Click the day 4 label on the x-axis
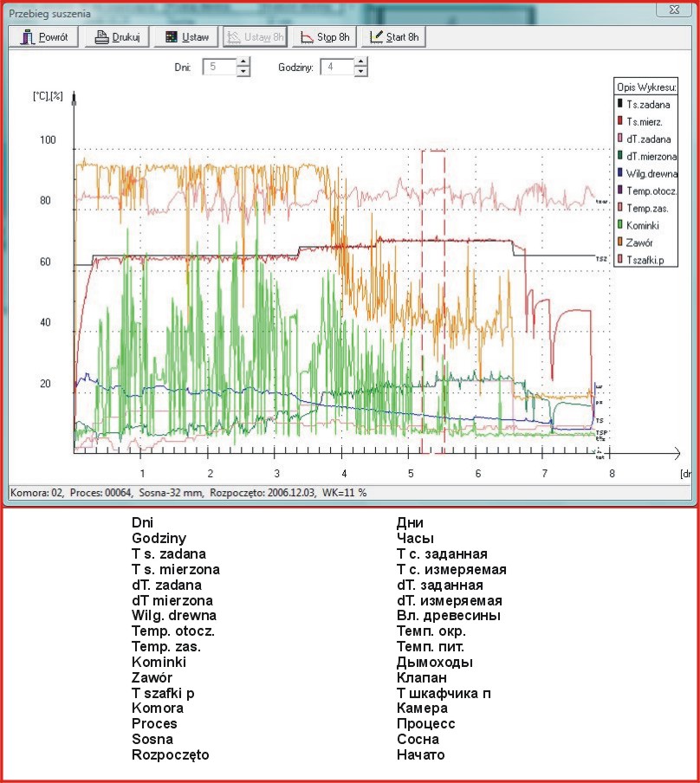Screen dimensions: 700x783 344,474
